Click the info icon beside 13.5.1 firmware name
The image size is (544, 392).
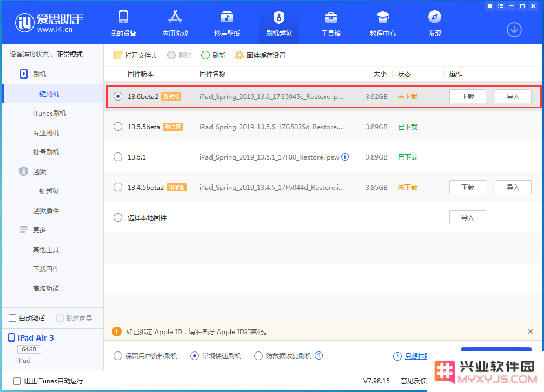pyautogui.click(x=345, y=157)
